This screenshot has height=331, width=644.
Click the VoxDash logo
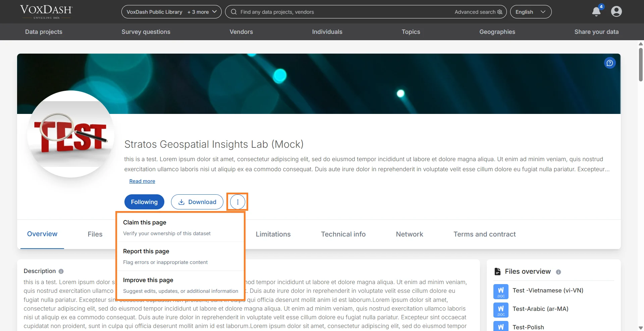pyautogui.click(x=46, y=11)
